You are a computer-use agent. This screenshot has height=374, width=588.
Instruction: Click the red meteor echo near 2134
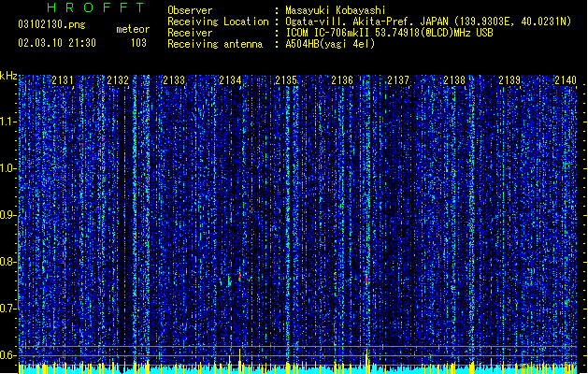[239, 277]
